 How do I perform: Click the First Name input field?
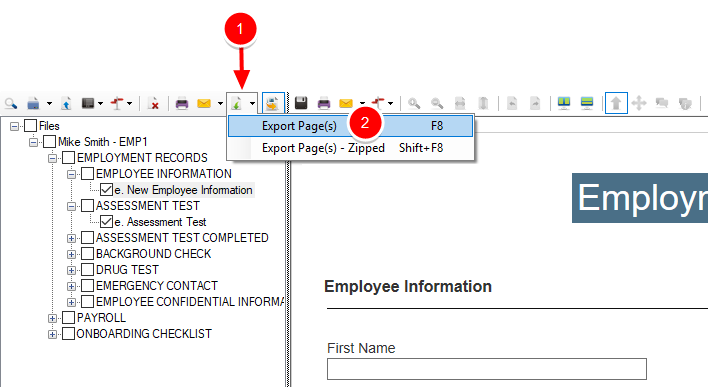tap(487, 369)
